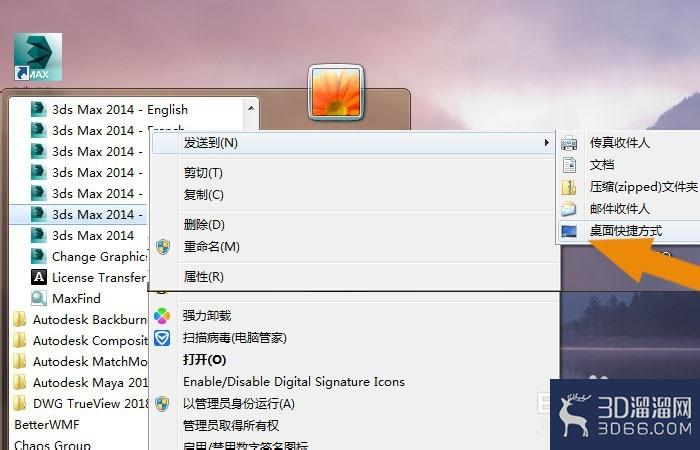This screenshot has height=450, width=700.
Task: Click the shield icon beside 以管理员身份运行
Action: tap(162, 404)
